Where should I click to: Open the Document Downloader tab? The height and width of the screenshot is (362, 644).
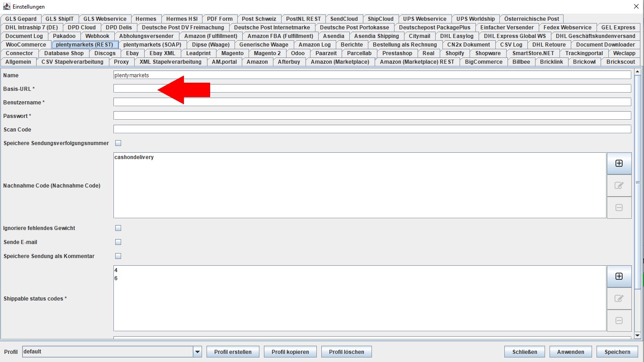tap(606, 45)
